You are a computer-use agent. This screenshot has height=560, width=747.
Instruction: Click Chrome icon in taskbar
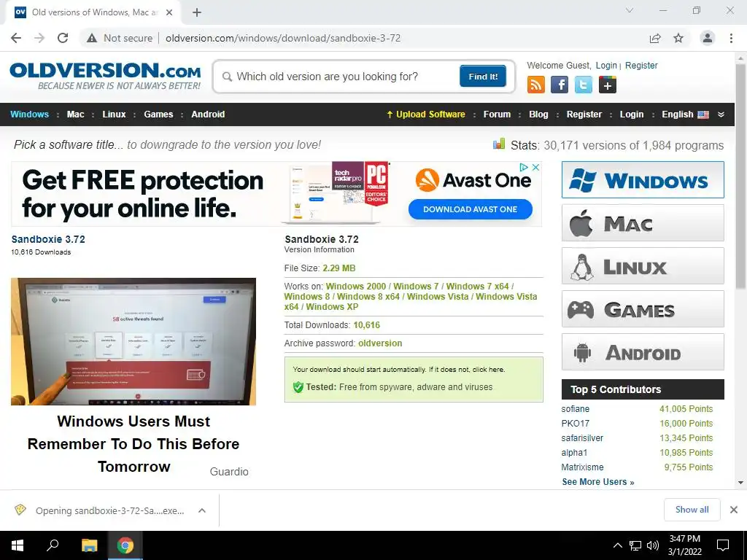tap(125, 545)
